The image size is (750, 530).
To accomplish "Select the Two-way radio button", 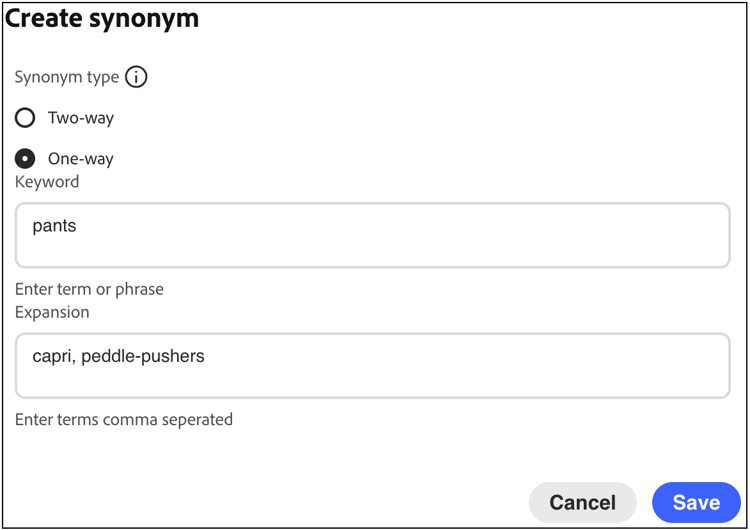I will [x=25, y=118].
